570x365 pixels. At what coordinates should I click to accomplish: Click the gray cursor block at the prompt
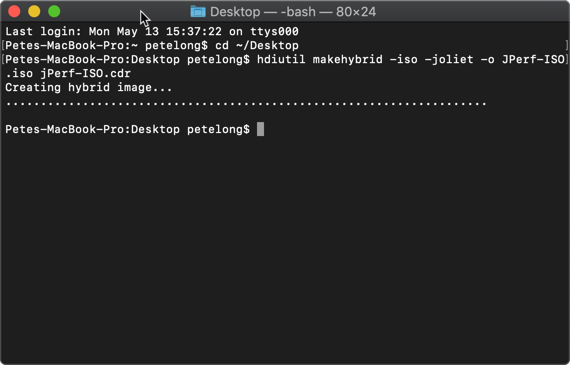[260, 129]
